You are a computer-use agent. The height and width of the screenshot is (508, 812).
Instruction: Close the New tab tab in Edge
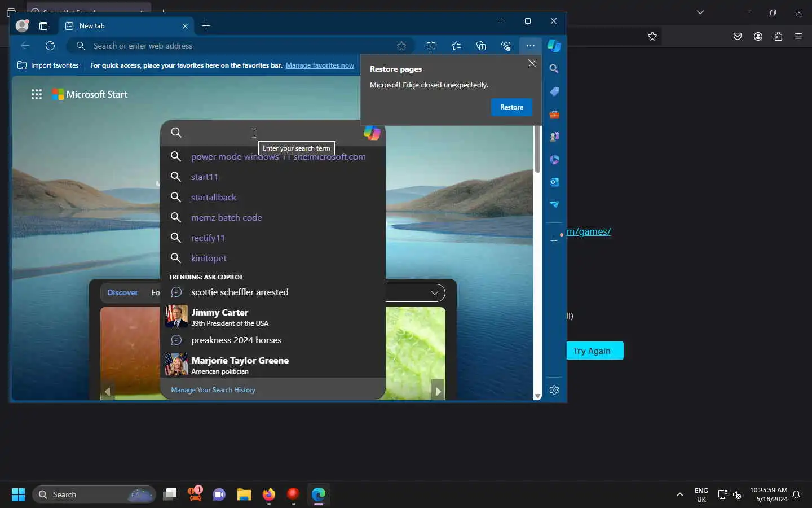[x=185, y=26]
